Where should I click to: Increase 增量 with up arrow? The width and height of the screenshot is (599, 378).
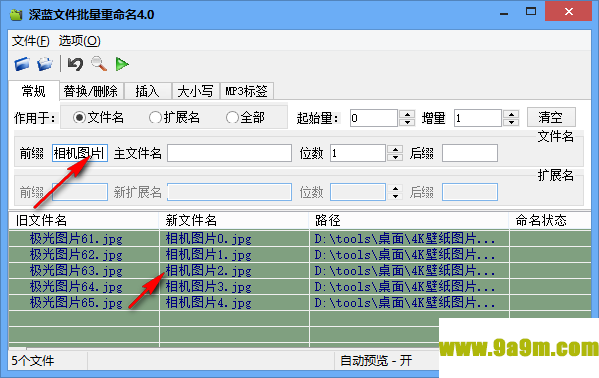point(511,114)
